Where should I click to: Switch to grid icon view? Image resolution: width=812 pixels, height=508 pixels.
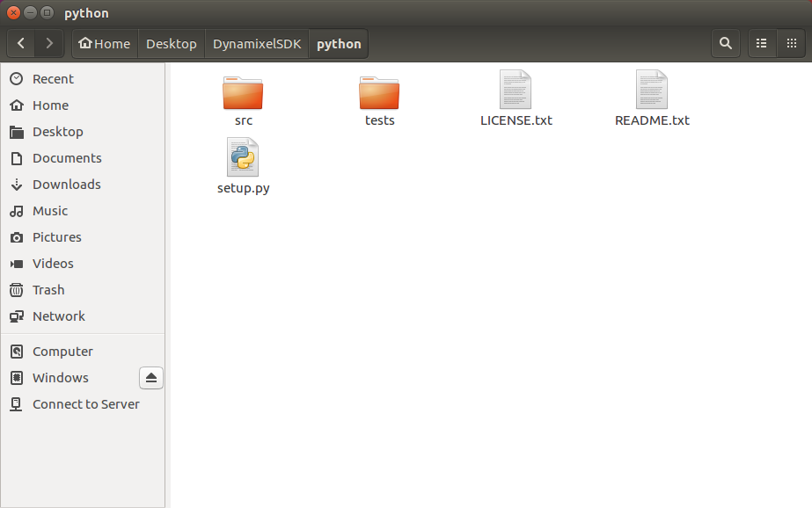tap(791, 43)
